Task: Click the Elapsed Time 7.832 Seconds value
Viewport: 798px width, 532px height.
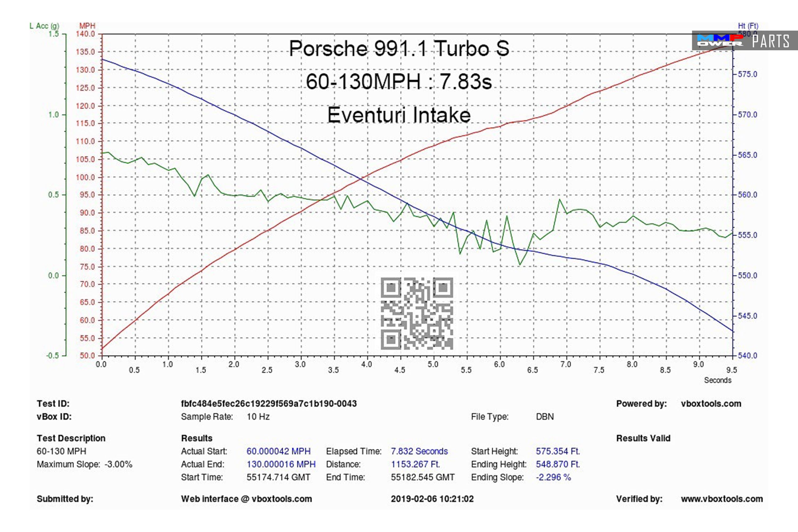Action: click(419, 451)
